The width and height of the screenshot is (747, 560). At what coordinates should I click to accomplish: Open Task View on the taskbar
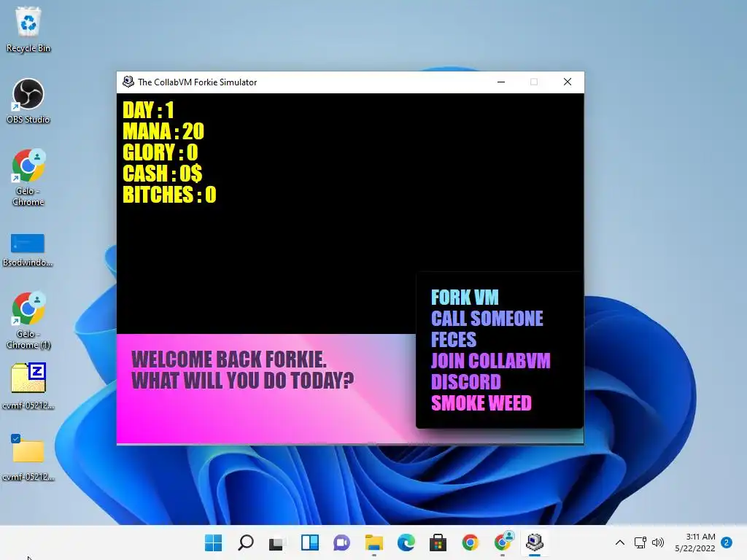tap(278, 542)
